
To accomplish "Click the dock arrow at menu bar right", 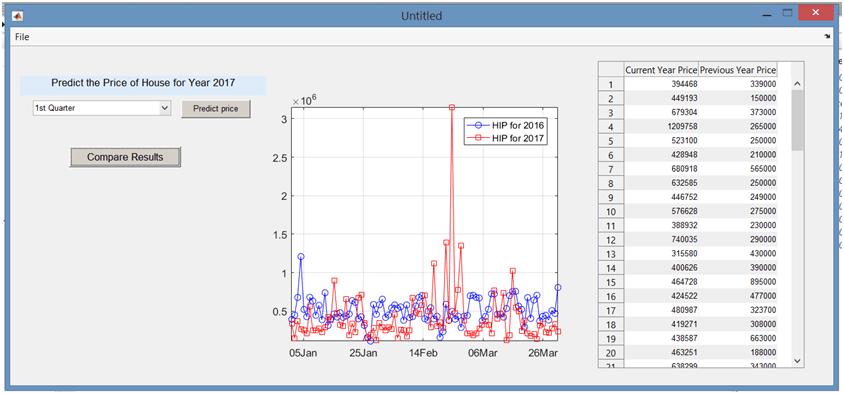I will click(x=827, y=37).
